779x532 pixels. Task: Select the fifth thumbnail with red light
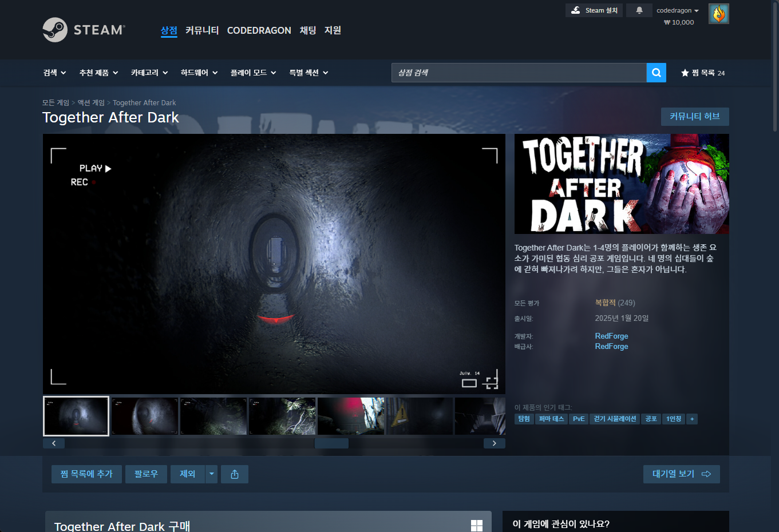(x=351, y=416)
